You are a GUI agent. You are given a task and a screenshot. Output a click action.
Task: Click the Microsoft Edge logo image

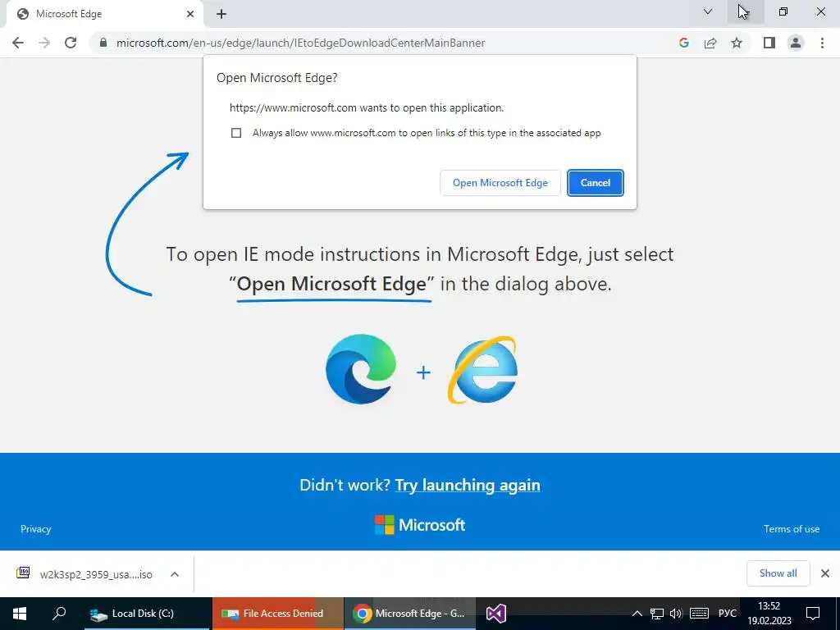361,369
